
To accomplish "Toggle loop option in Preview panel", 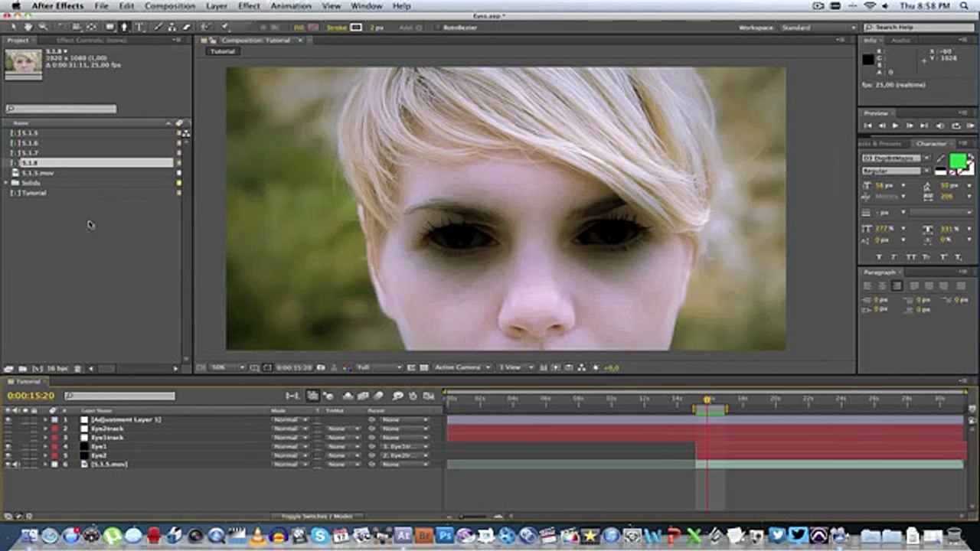I will click(x=955, y=126).
